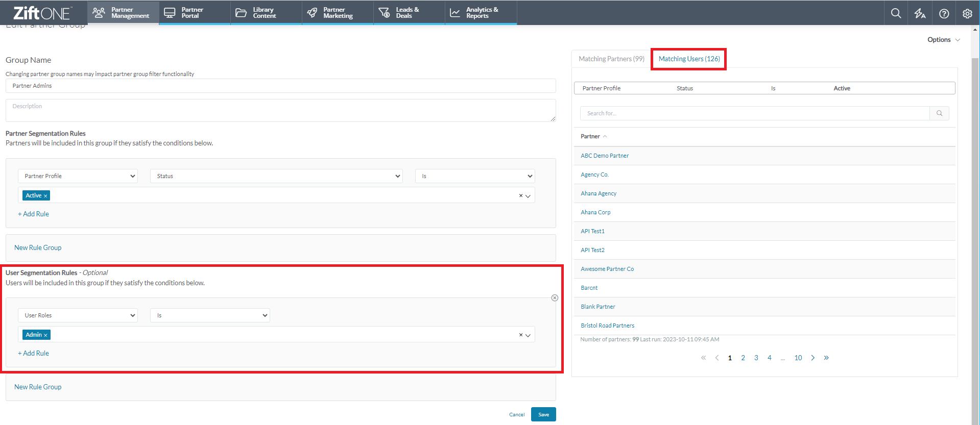
Task: Open the partner rule 'Is' operator dropdown
Action: 475,176
